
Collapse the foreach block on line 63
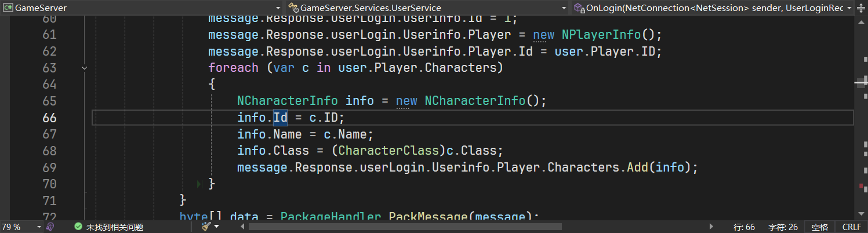[x=85, y=68]
